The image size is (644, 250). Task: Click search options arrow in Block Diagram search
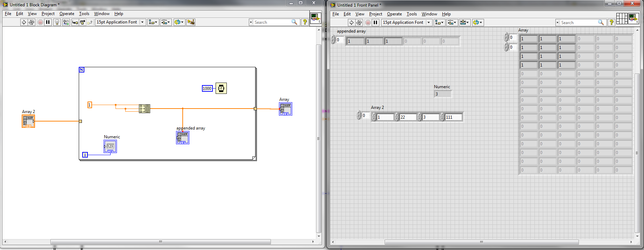click(x=251, y=22)
